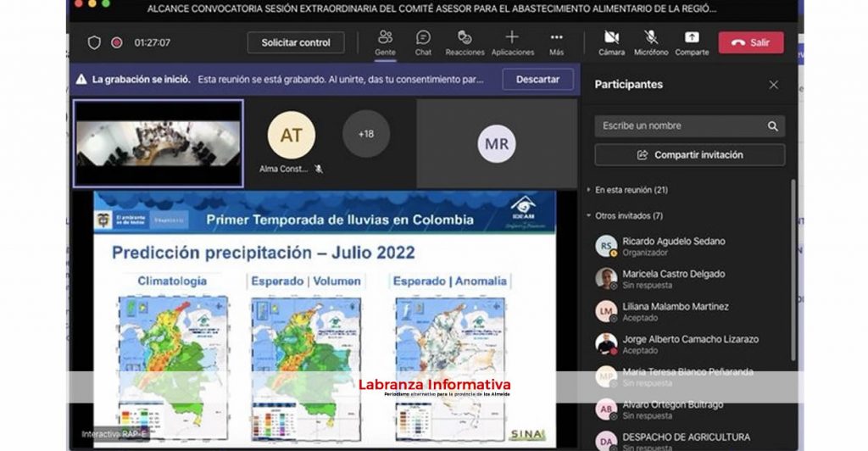Show the +18 additional participants
The image size is (868, 451).
(366, 134)
